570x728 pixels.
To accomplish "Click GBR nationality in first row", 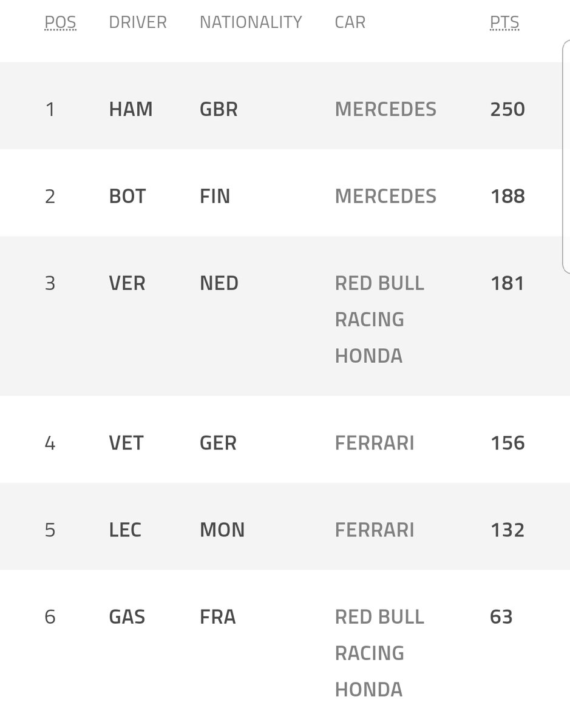I will [x=219, y=109].
